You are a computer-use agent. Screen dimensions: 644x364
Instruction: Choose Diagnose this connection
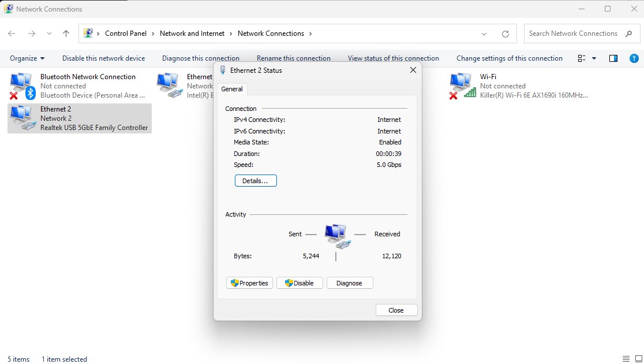(201, 58)
